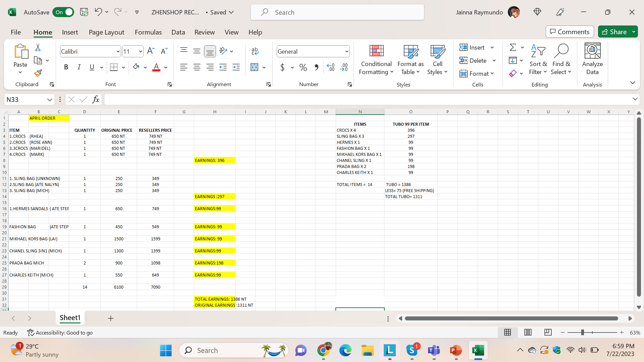This screenshot has width=644, height=362.
Task: Click the Cut scissors icon
Action: (x=38, y=48)
